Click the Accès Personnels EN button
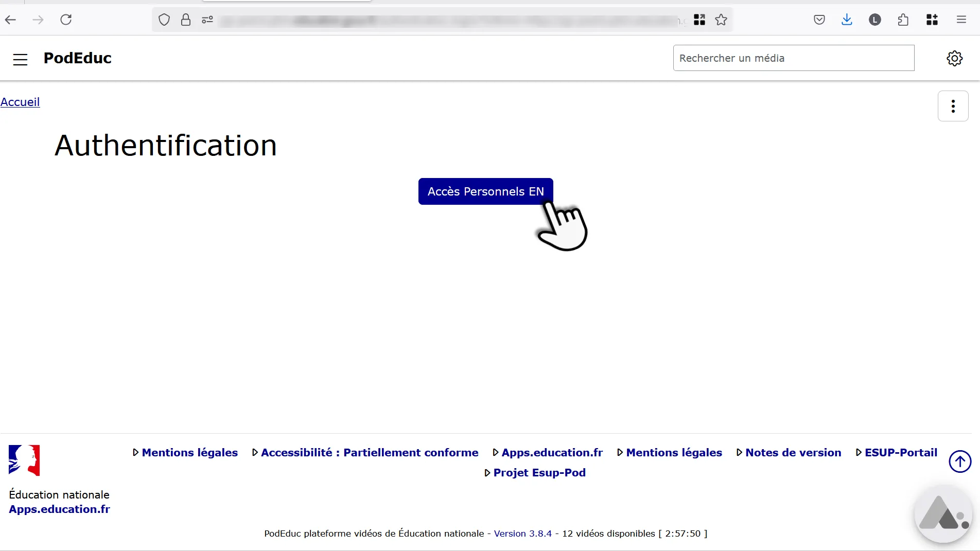The width and height of the screenshot is (980, 551). pyautogui.click(x=485, y=191)
